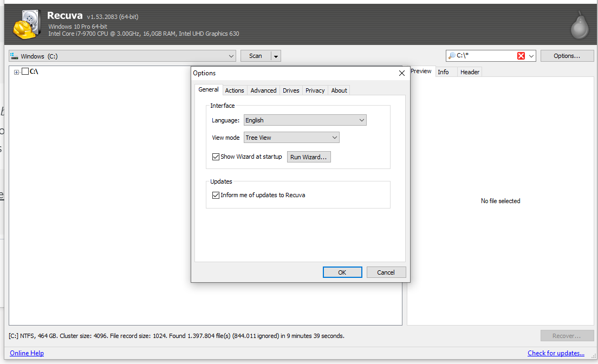Click the Windows 10 Pro 64-bit text
Image resolution: width=598 pixels, height=364 pixels.
pyautogui.click(x=78, y=27)
